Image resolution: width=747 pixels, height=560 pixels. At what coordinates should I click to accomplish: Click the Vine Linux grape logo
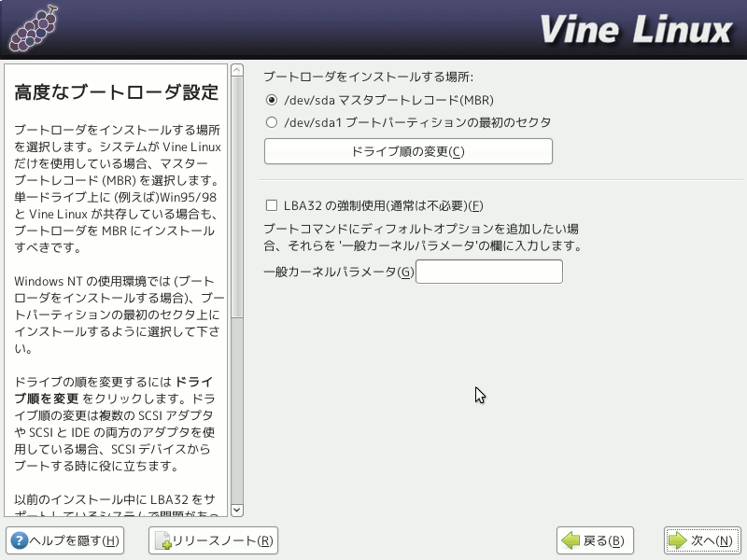tap(34, 29)
